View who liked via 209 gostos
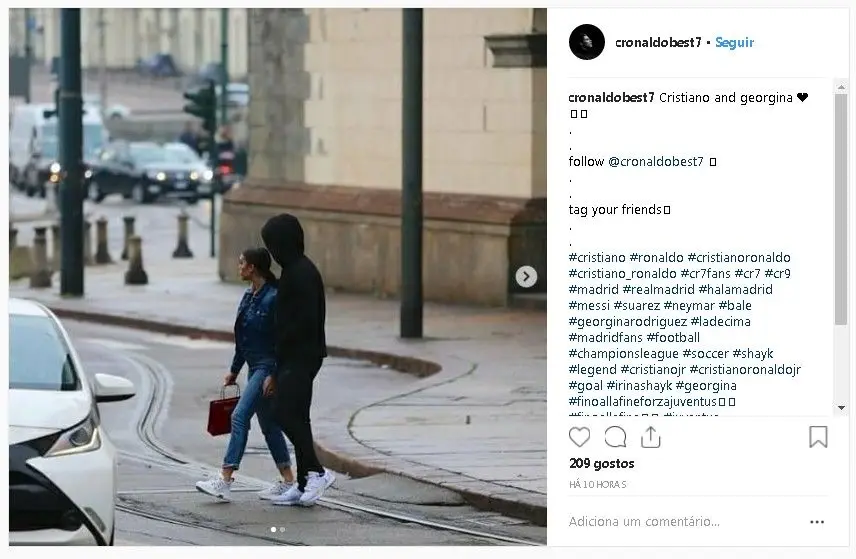Image resolution: width=856 pixels, height=559 pixels. pos(602,463)
